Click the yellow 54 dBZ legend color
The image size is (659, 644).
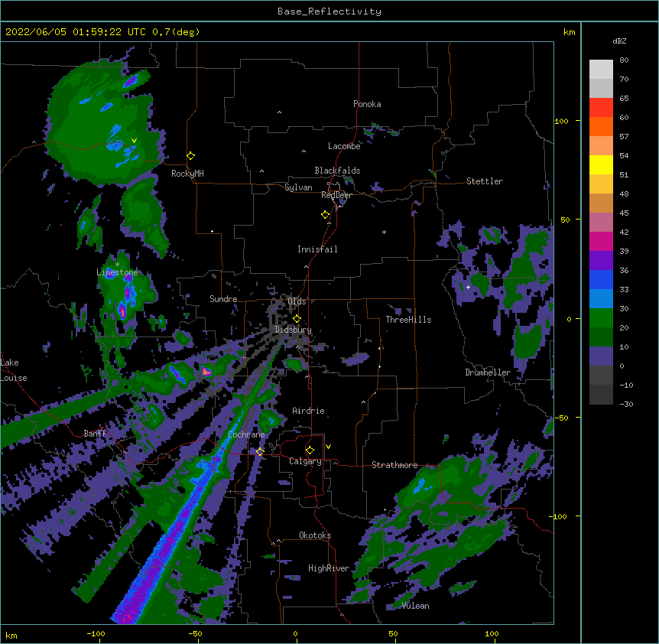click(601, 164)
